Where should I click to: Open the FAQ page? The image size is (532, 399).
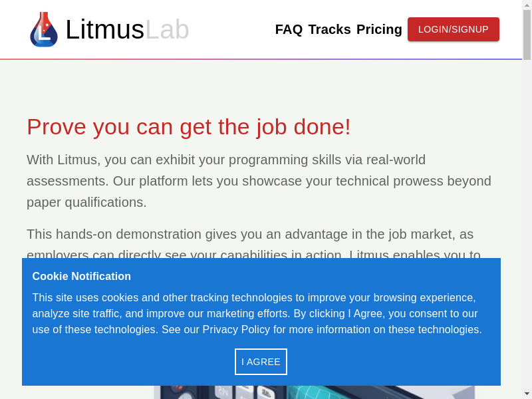click(x=289, y=29)
